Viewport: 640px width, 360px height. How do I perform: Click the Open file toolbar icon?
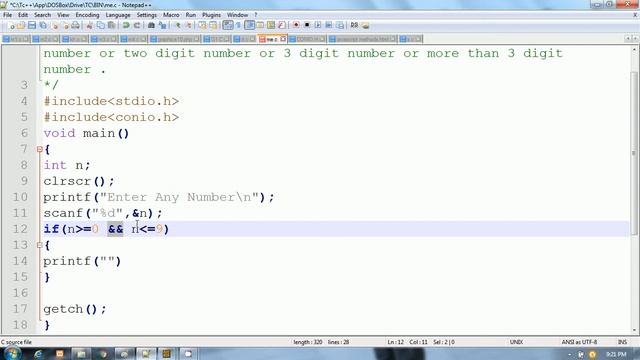pos(21,25)
